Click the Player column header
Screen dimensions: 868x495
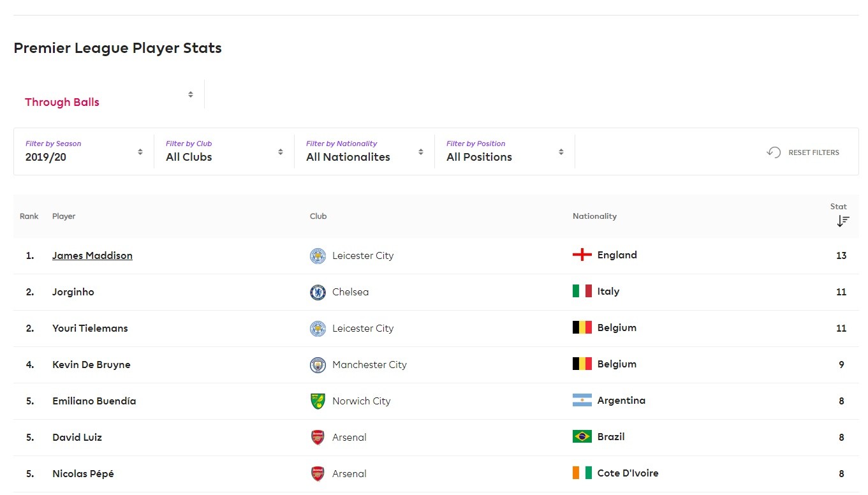64,216
